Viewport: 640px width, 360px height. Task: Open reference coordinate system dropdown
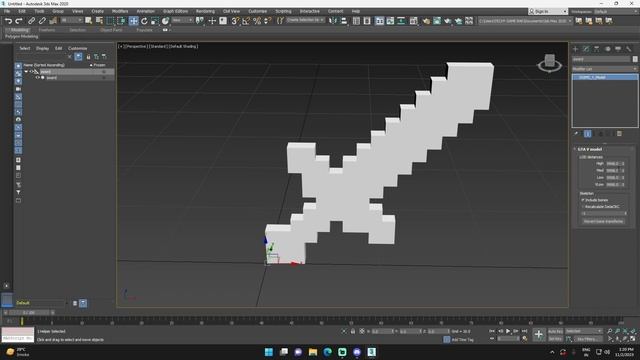(182, 20)
